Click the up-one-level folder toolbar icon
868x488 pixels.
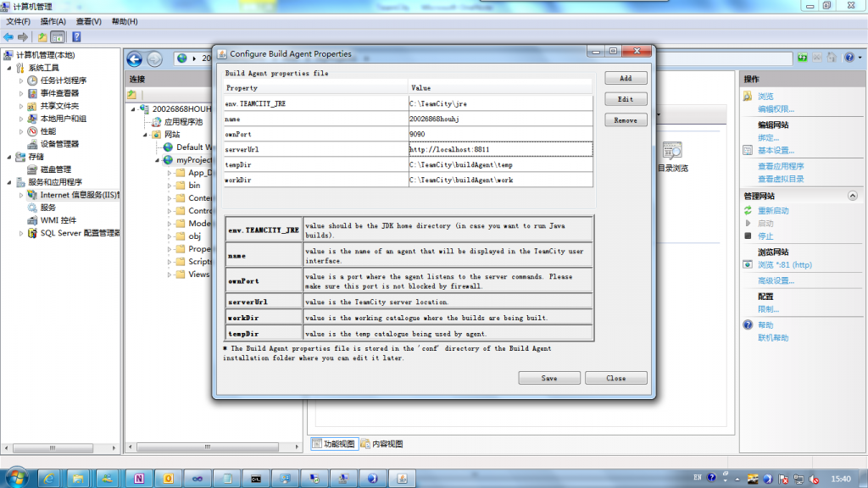[42, 37]
